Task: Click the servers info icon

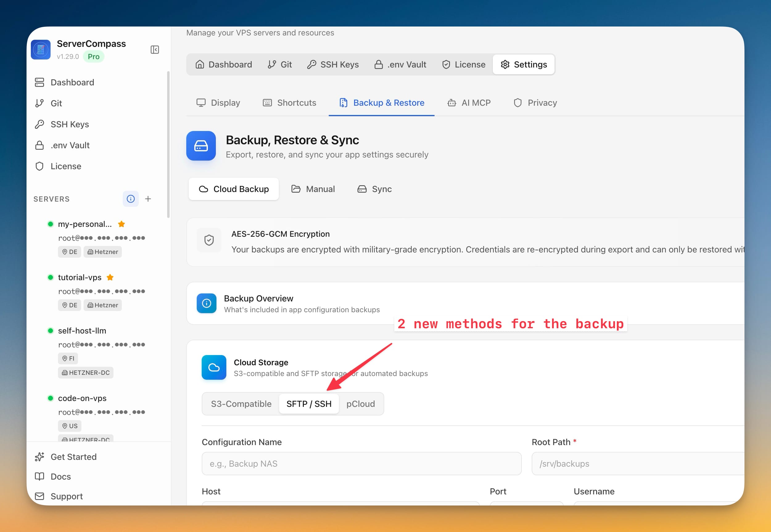Action: click(131, 199)
